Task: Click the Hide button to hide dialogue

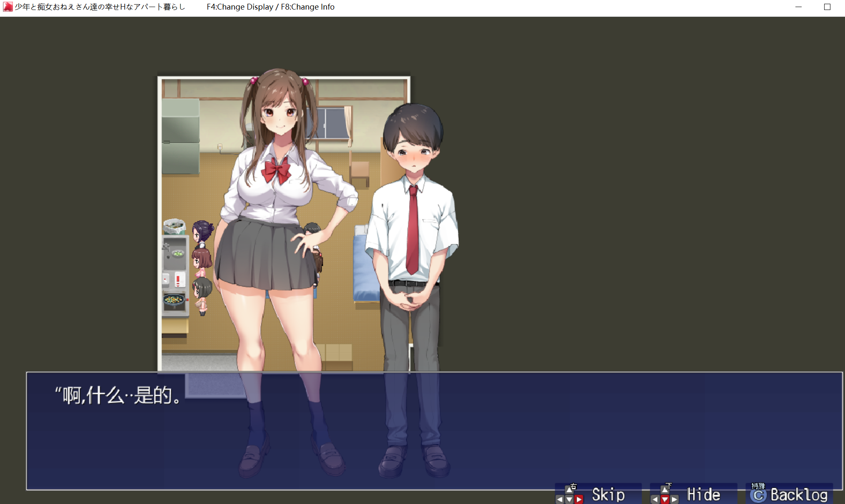Action: 693,494
